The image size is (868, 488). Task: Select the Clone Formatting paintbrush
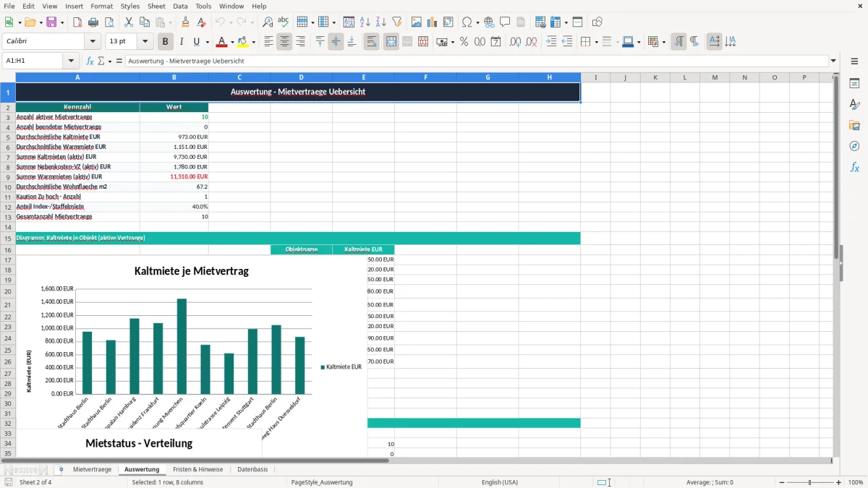185,22
